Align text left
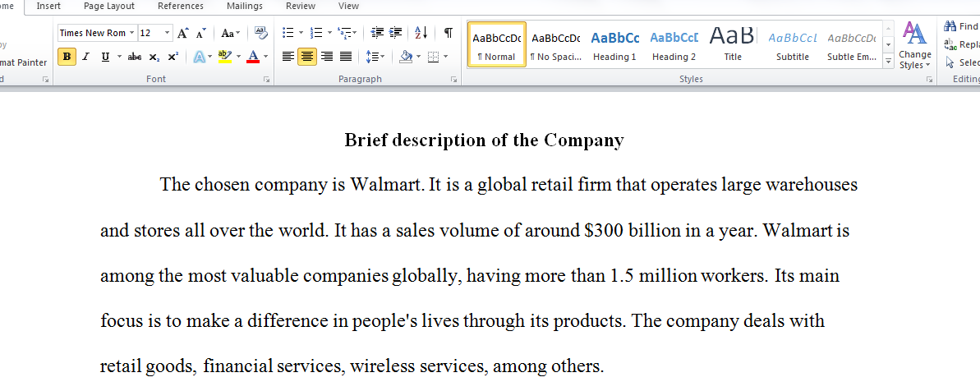Viewport: 980px width, 391px height. (x=288, y=57)
